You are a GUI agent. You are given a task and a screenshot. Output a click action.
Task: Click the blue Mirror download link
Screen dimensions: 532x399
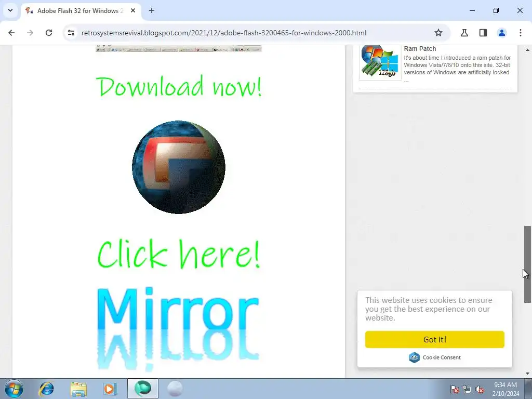[x=178, y=328]
